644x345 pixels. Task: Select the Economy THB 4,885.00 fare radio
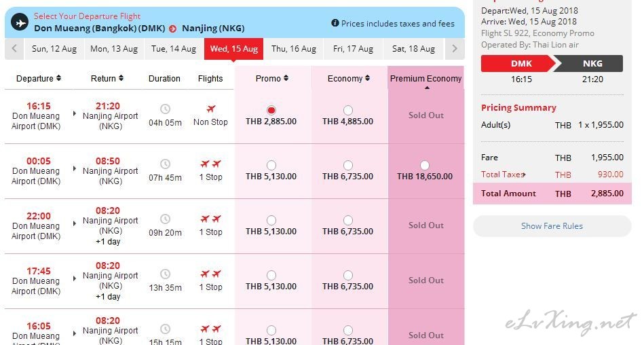(348, 110)
